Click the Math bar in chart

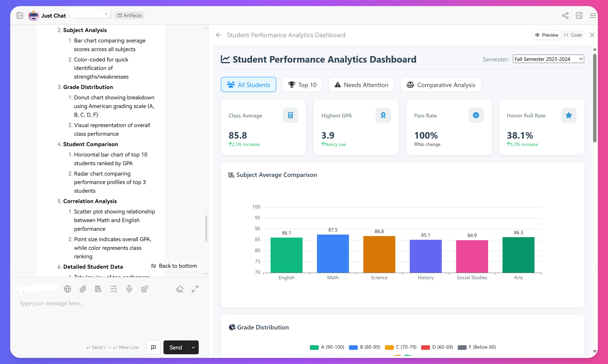click(x=333, y=254)
